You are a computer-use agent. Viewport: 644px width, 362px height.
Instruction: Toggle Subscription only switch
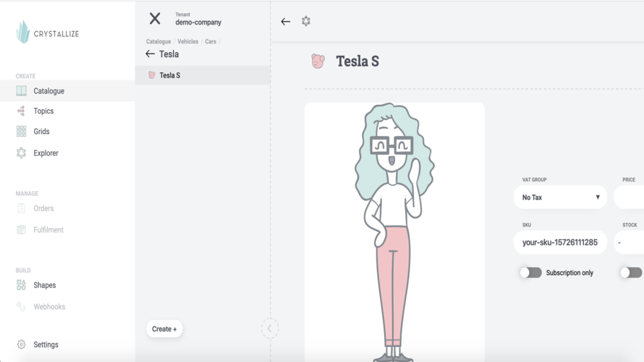[x=530, y=273]
